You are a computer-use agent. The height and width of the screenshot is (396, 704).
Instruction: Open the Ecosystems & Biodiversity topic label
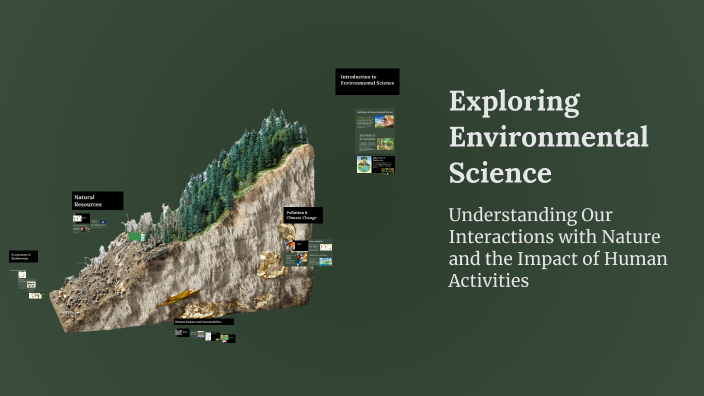[x=23, y=256]
